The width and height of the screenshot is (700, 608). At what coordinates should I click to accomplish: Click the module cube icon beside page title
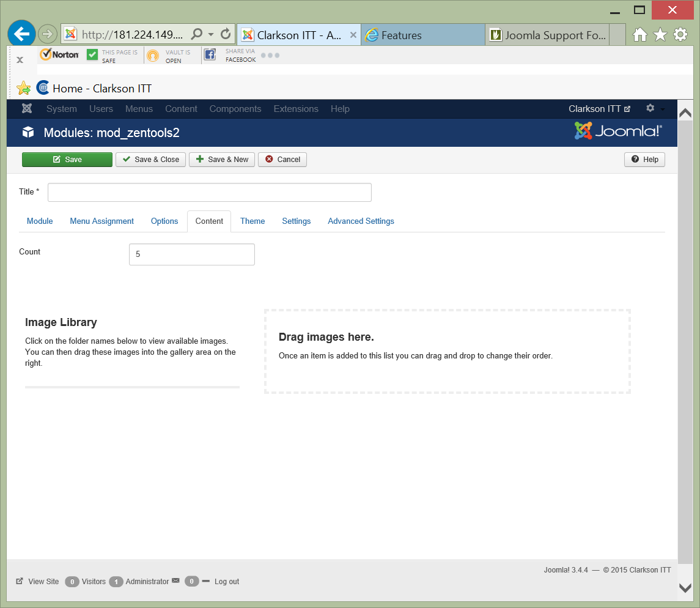(28, 132)
